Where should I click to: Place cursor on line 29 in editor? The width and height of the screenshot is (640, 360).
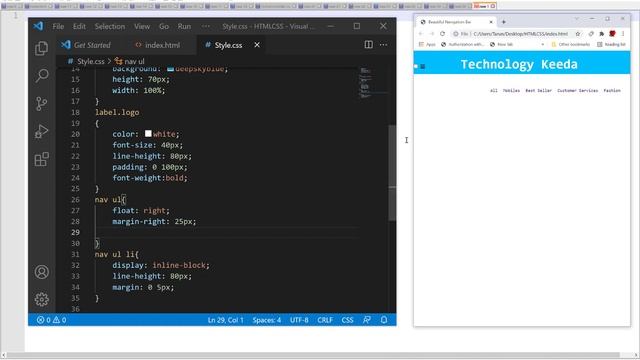(x=227, y=232)
